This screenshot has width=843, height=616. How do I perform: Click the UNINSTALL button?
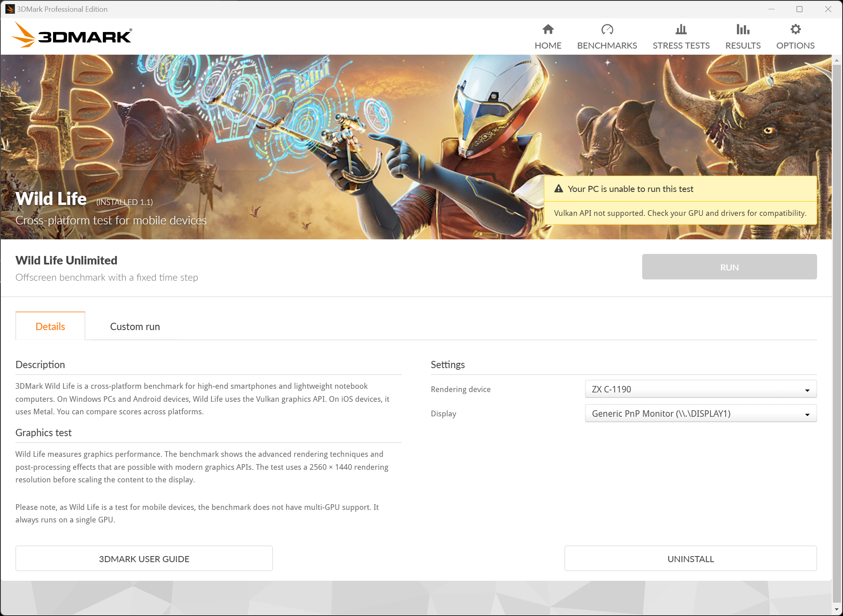[690, 559]
